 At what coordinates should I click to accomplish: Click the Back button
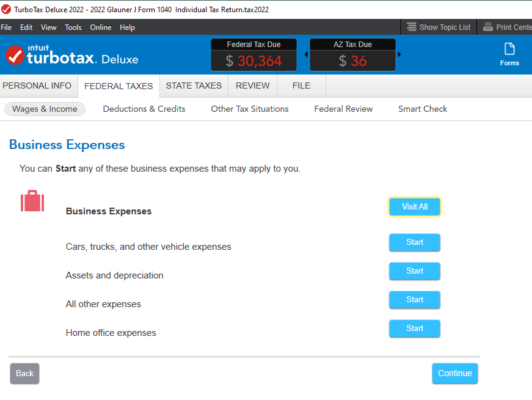25,374
